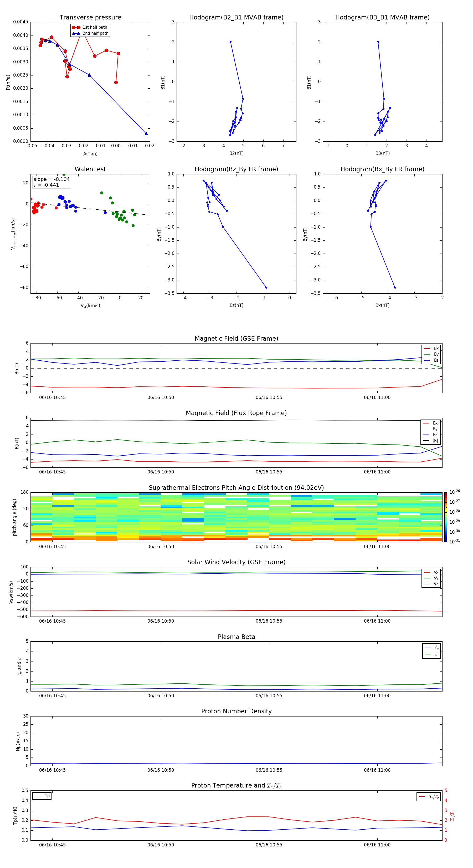Click the 'VA(km/s)' x-axis label

point(90,306)
